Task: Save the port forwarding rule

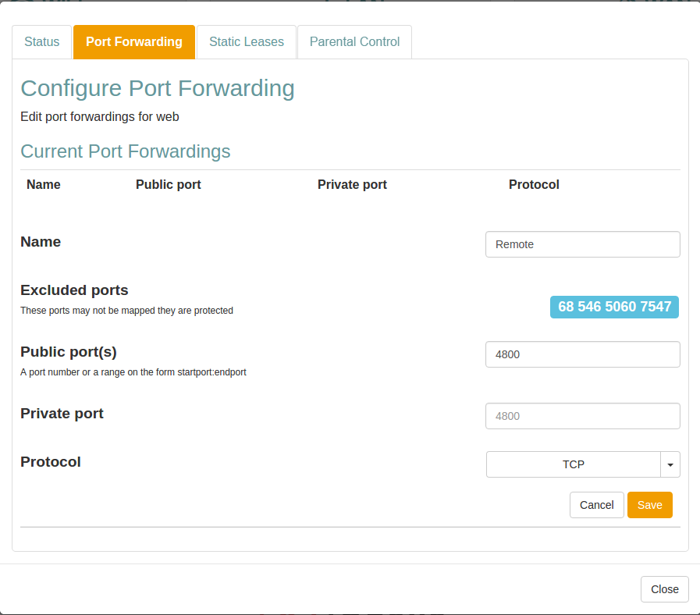Action: click(x=649, y=505)
